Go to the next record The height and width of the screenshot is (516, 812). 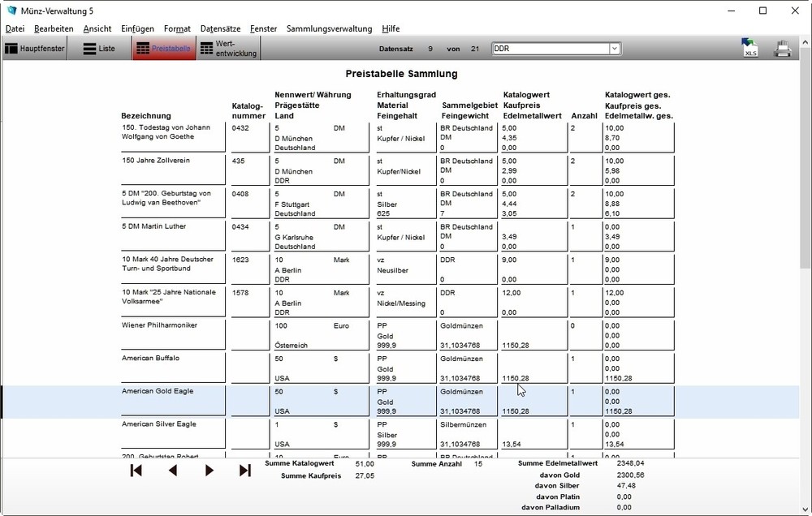tap(209, 470)
